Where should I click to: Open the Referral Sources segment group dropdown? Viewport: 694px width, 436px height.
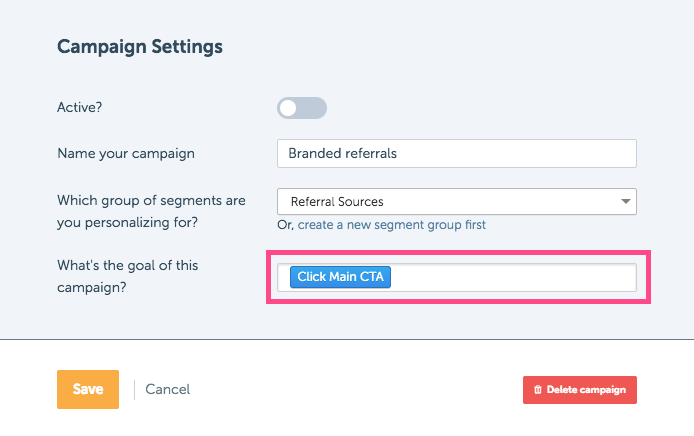click(457, 201)
